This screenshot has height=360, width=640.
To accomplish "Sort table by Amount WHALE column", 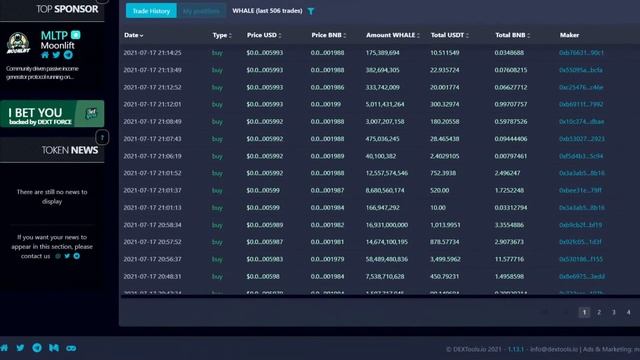I will point(393,35).
